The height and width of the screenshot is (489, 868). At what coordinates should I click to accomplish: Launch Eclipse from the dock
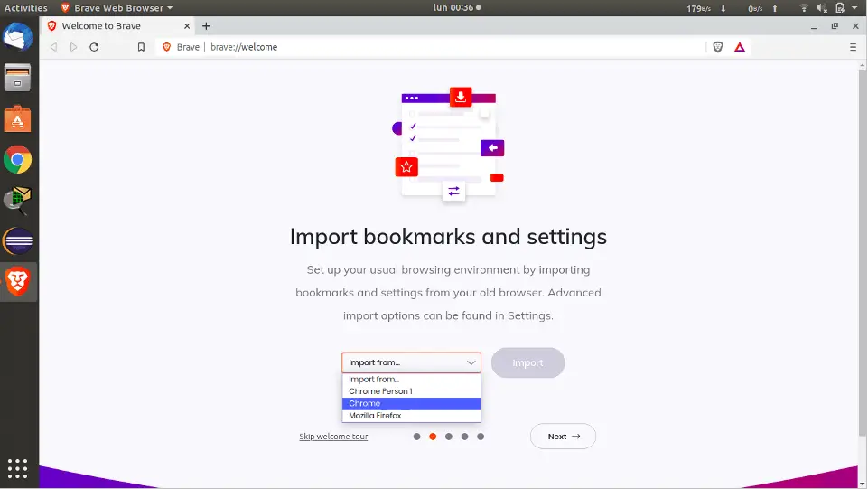18,241
